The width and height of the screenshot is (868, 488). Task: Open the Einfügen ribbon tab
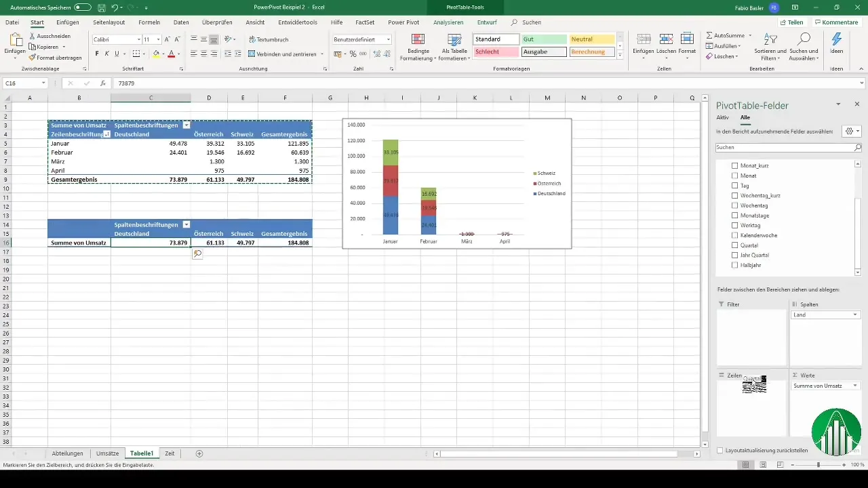point(68,22)
